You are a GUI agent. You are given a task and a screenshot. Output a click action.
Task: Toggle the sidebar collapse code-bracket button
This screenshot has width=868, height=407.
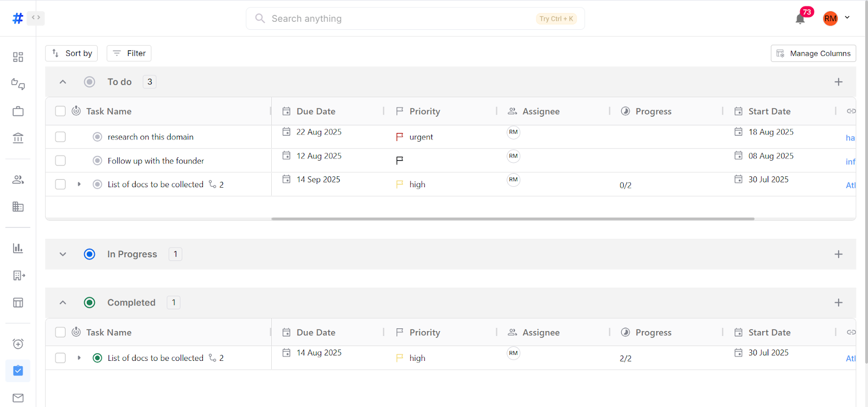click(36, 18)
